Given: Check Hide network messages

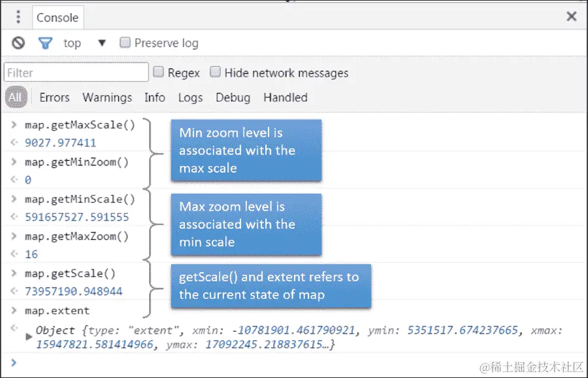Looking at the screenshot, I should click(x=215, y=71).
